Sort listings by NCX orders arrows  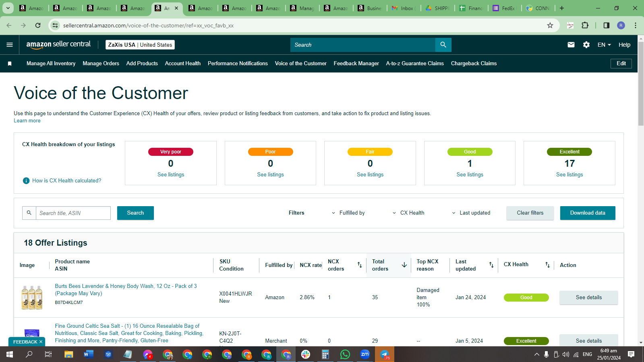(360, 265)
